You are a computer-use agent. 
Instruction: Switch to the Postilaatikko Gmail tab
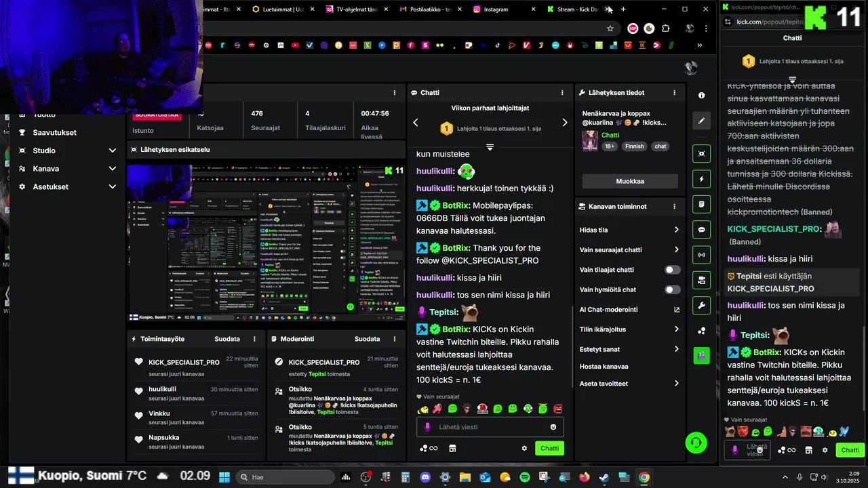(430, 9)
